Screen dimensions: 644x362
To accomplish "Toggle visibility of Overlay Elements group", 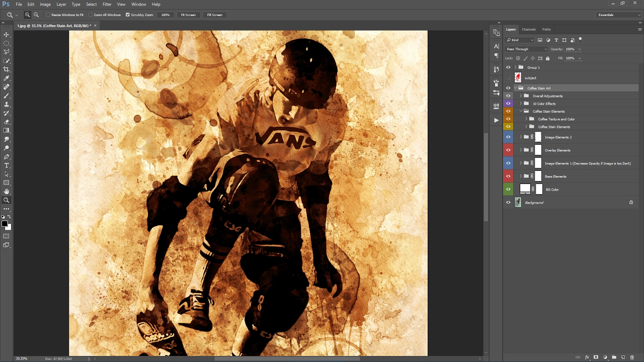I will 508,150.
